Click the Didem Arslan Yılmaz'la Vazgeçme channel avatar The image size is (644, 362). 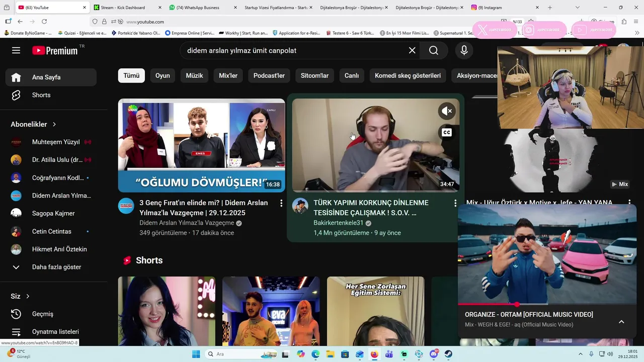click(126, 206)
